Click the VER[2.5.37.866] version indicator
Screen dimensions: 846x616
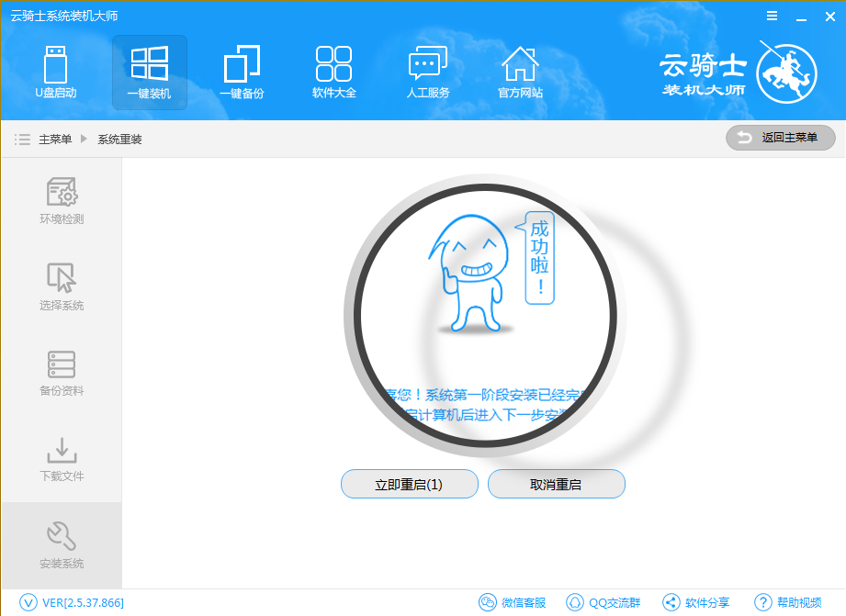pos(72,602)
